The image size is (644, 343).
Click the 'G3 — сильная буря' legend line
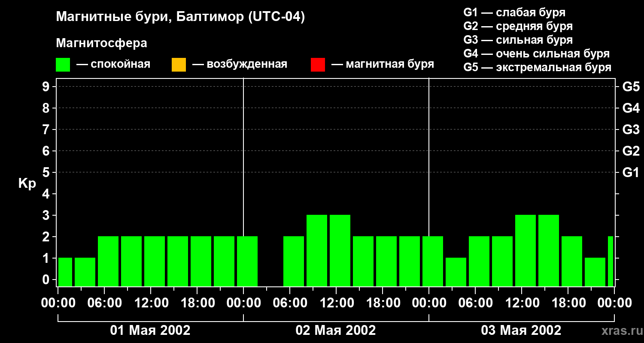tap(518, 40)
